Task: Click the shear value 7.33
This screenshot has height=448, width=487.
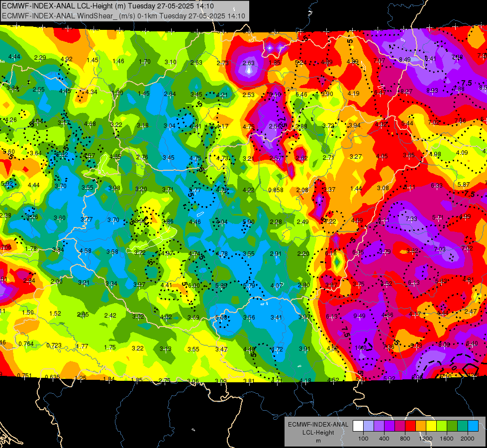Action: click(411, 219)
